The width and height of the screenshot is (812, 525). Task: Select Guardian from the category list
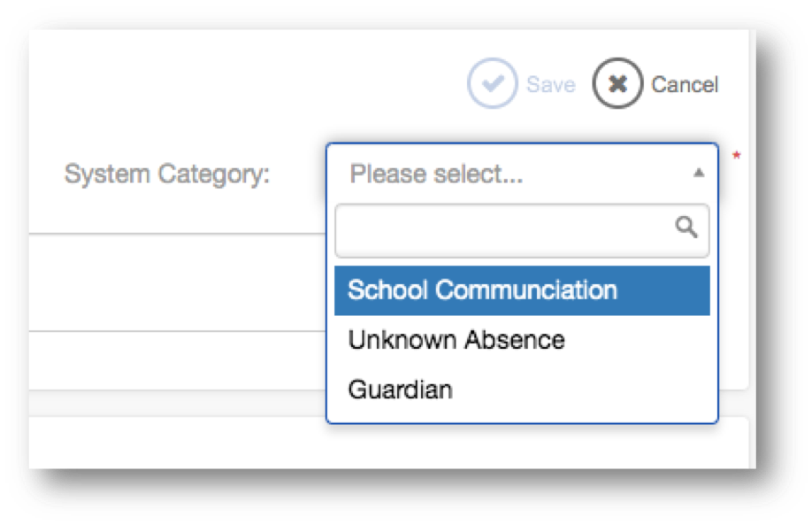(x=400, y=390)
